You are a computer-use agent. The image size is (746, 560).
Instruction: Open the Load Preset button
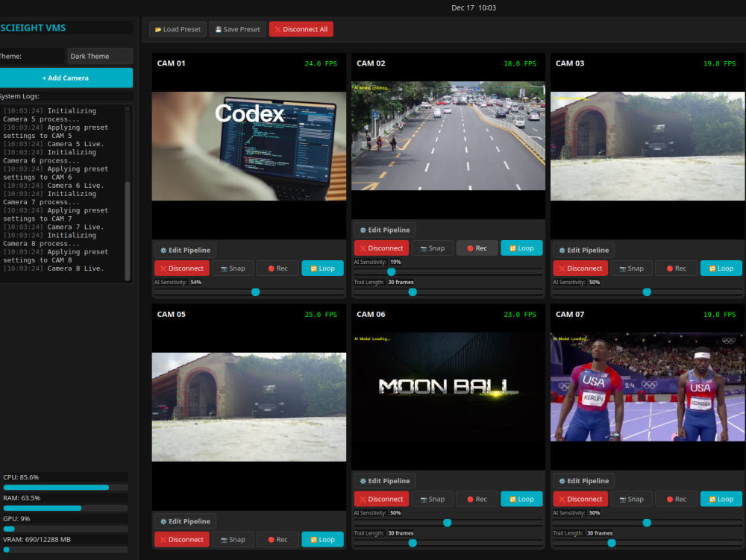[x=178, y=29]
